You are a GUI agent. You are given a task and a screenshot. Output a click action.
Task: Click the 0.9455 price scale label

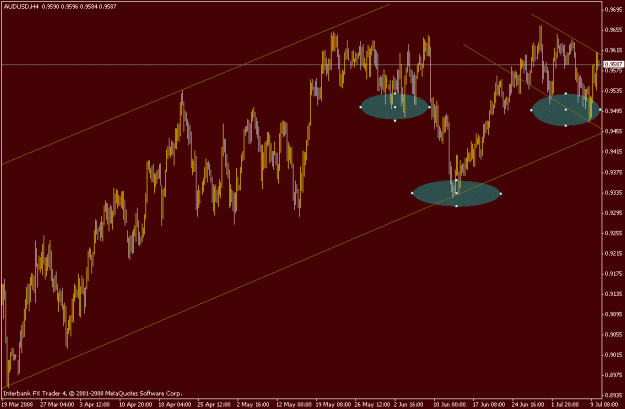[x=614, y=131]
